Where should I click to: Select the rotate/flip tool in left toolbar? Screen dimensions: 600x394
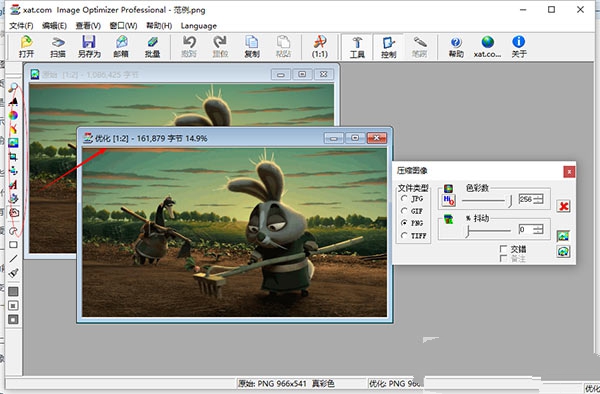(13, 171)
